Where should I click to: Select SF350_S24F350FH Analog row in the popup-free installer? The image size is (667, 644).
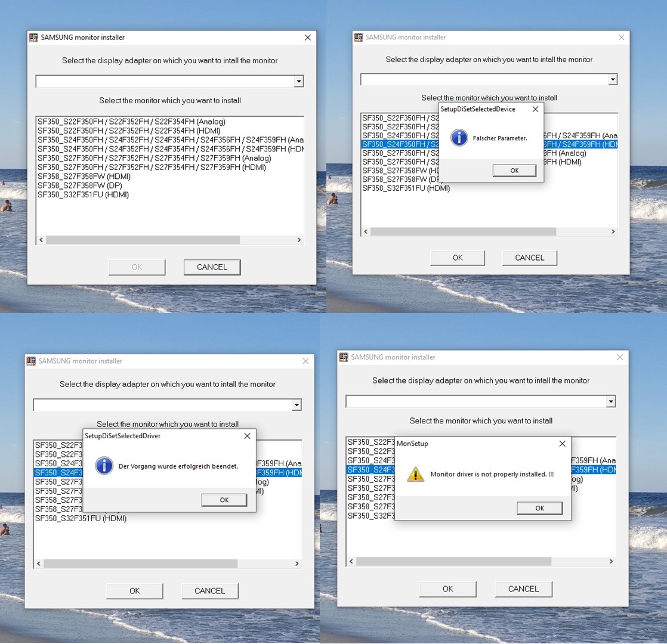171,140
